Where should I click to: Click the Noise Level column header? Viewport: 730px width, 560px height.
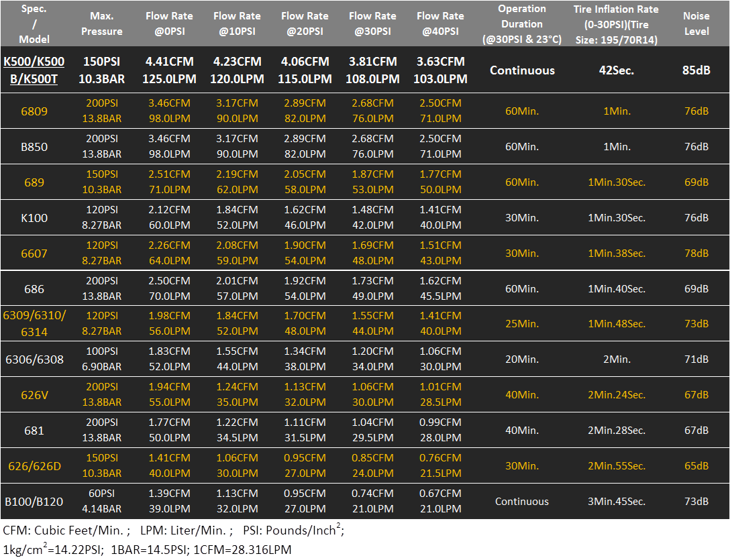tap(696, 23)
